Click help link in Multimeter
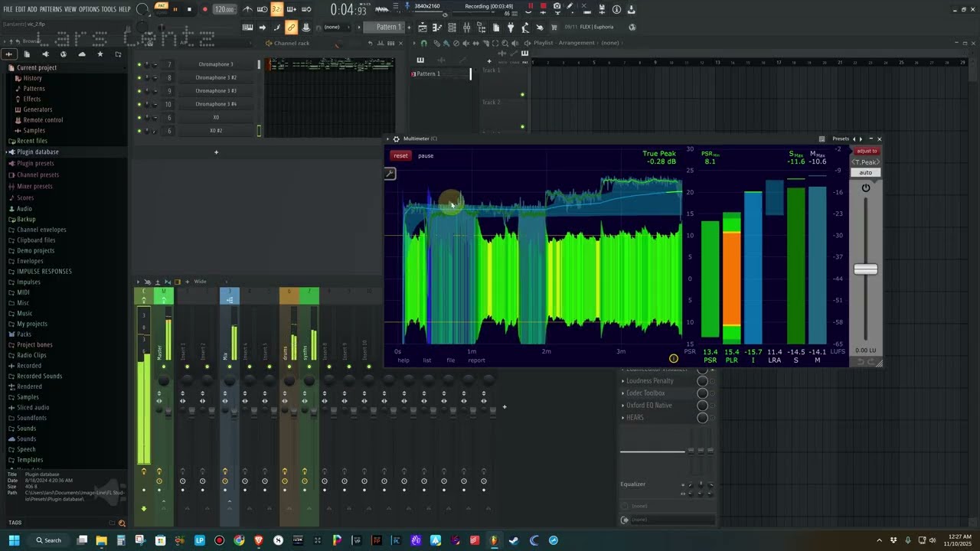 (403, 360)
